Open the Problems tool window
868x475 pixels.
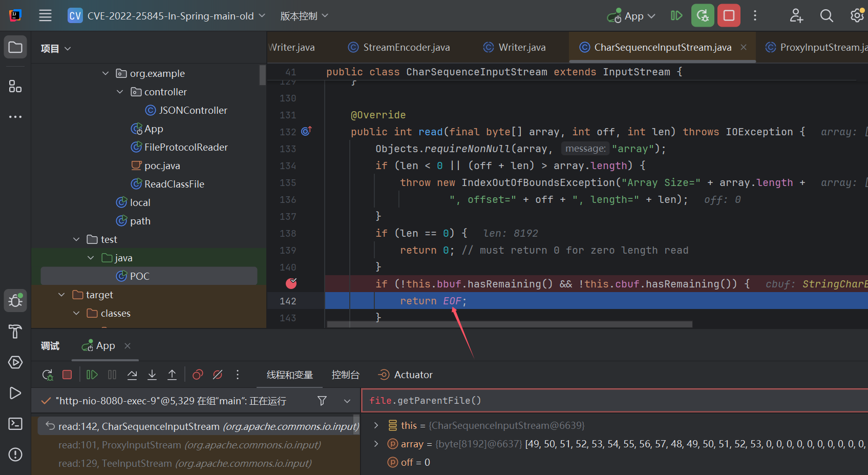[x=15, y=455]
